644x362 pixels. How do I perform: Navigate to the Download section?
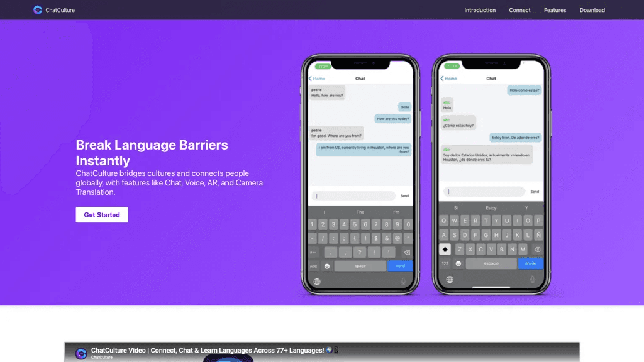592,10
